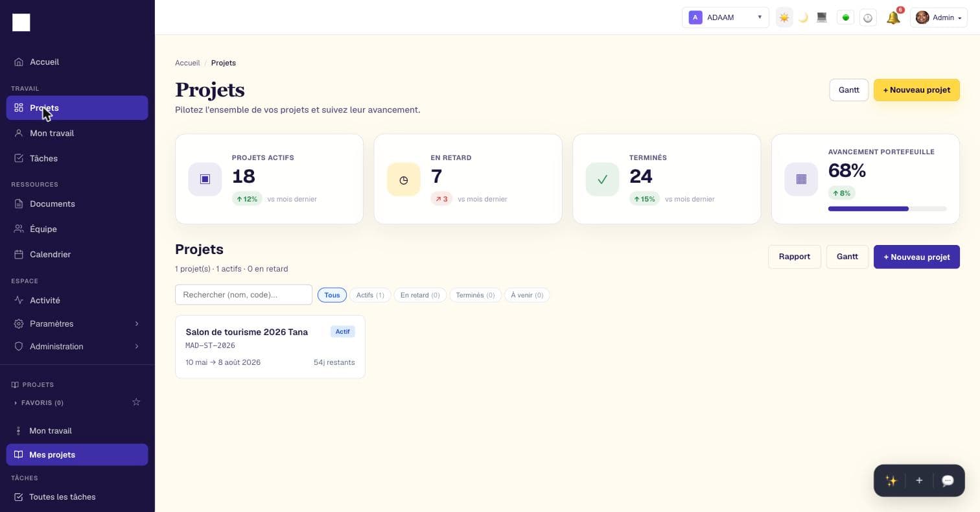Open the ADAAM workspace dropdown
This screenshot has width=980, height=512.
point(725,17)
